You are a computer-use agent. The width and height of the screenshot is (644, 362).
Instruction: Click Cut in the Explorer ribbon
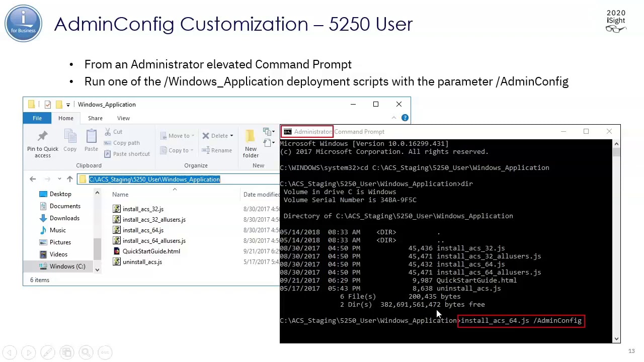point(113,132)
